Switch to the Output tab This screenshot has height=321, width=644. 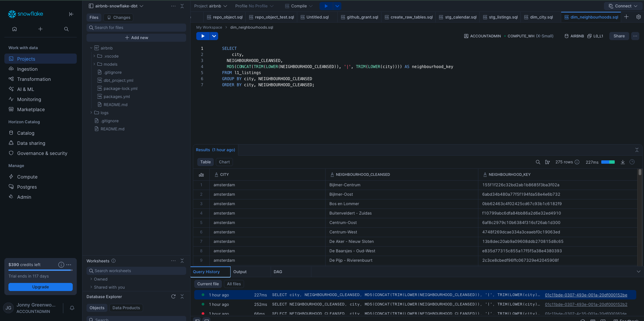(x=240, y=272)
